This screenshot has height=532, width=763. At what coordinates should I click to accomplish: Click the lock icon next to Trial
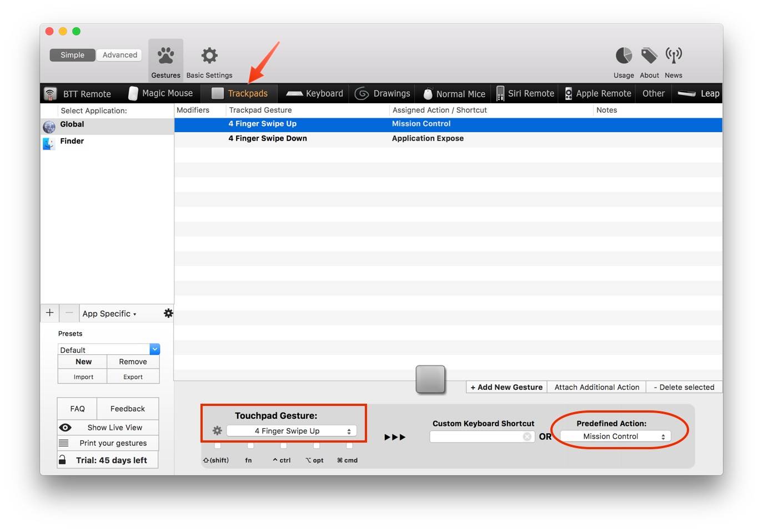tap(62, 460)
